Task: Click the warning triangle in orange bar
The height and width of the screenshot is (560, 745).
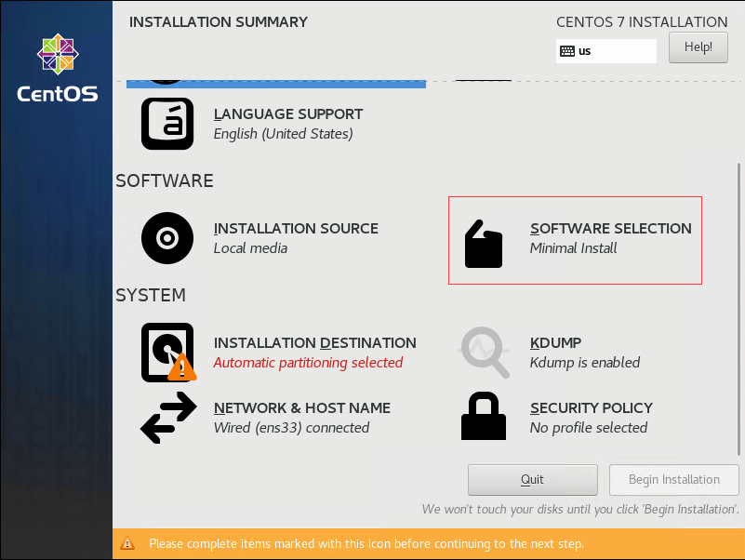Action: (127, 543)
